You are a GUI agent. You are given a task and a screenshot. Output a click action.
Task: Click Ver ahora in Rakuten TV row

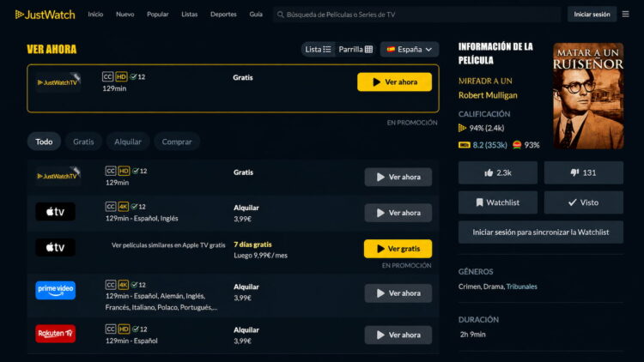click(398, 335)
